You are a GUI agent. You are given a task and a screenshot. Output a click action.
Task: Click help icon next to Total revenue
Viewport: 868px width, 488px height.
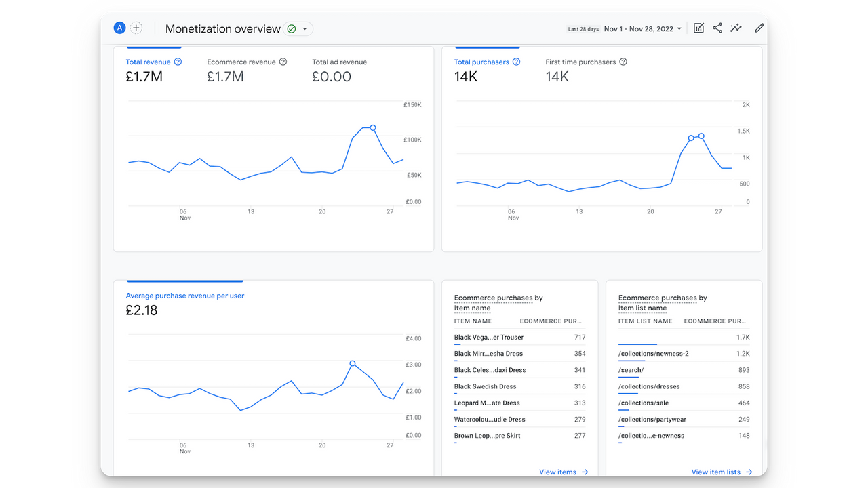point(178,62)
